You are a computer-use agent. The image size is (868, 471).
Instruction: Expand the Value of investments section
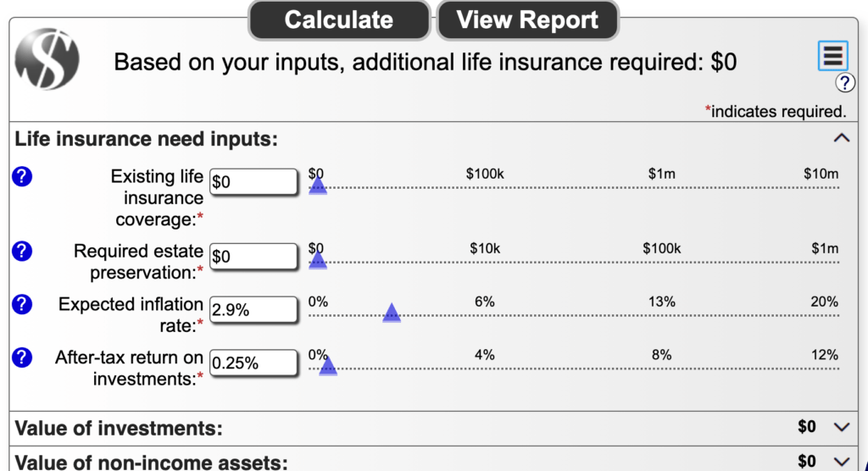point(842,427)
